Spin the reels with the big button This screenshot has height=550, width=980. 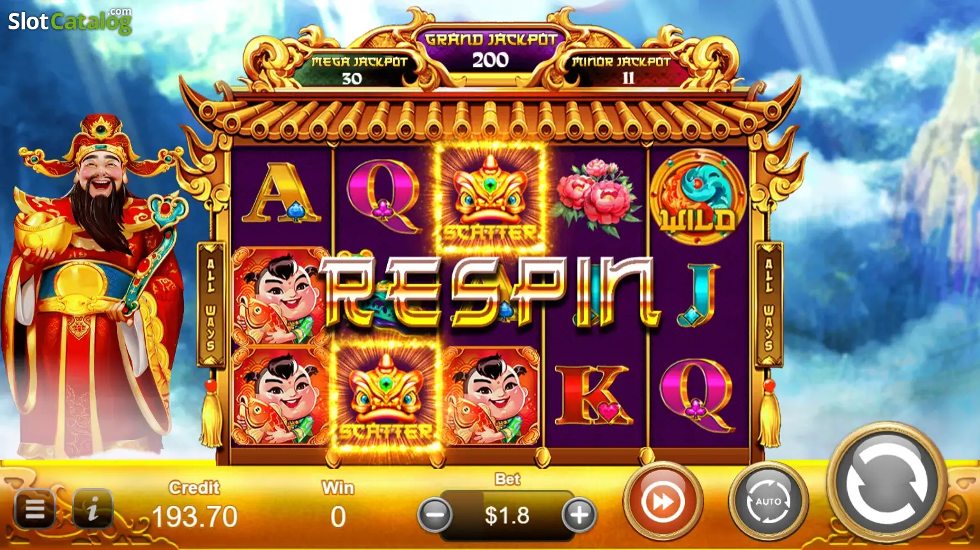(x=887, y=484)
